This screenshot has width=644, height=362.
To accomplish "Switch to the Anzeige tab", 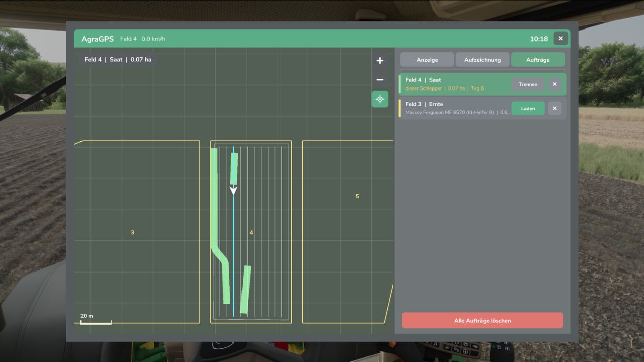I will click(427, 60).
